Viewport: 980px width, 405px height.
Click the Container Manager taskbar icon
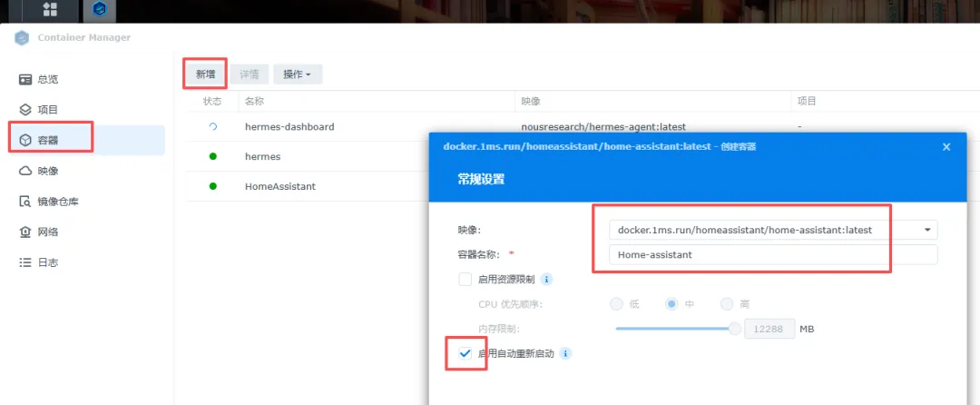[99, 9]
